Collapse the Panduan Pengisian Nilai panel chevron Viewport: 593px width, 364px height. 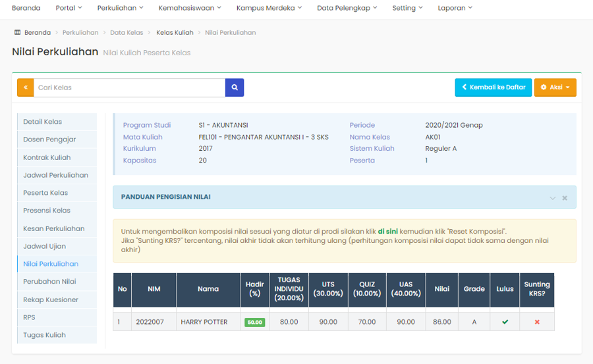[553, 197]
